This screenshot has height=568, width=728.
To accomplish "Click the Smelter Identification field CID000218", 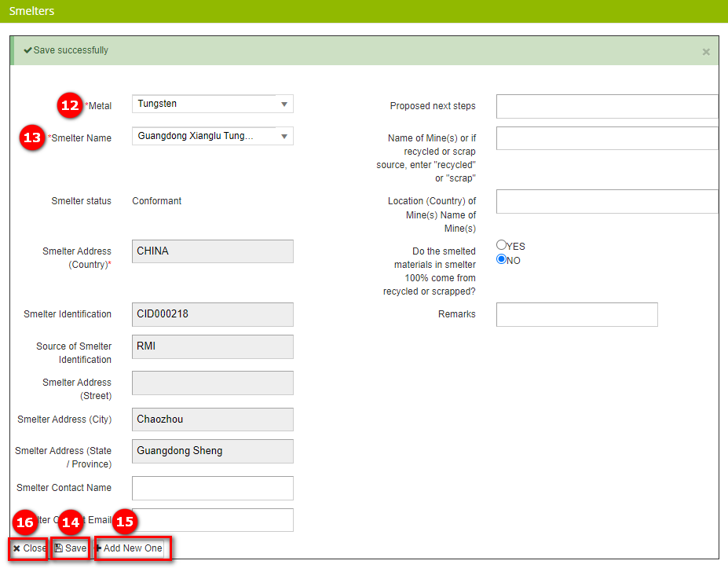I will [x=213, y=314].
